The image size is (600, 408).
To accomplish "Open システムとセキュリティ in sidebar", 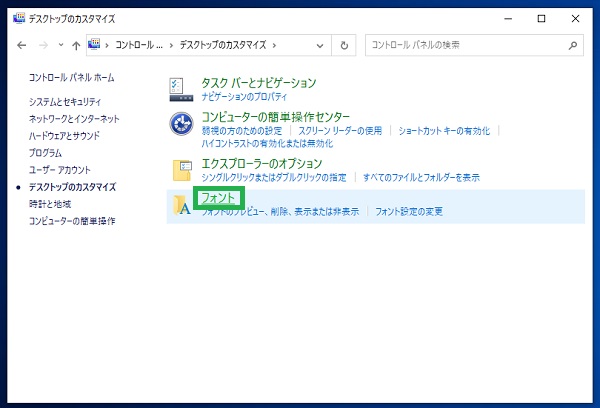I will [x=65, y=102].
